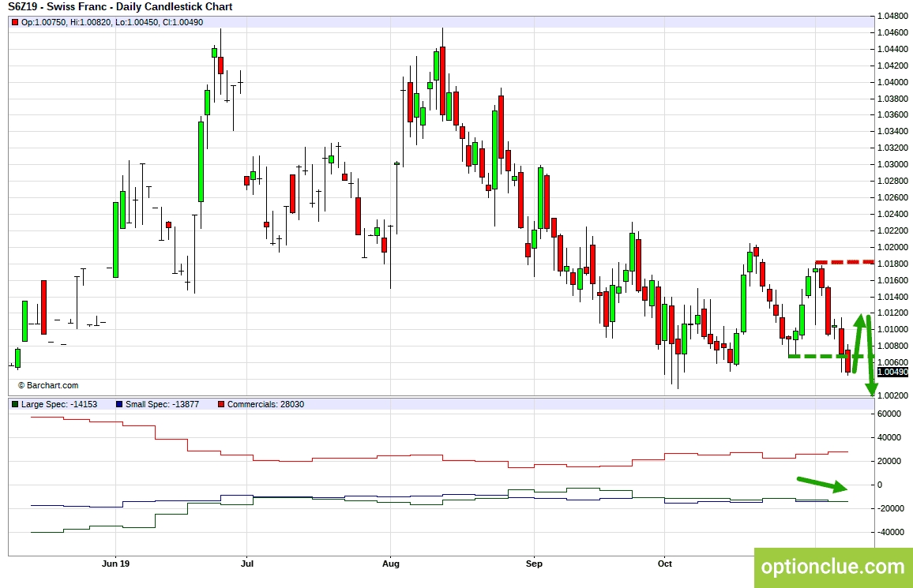The width and height of the screenshot is (913, 588).
Task: Click the Commercials: 28030 legend text
Action: pos(265,404)
